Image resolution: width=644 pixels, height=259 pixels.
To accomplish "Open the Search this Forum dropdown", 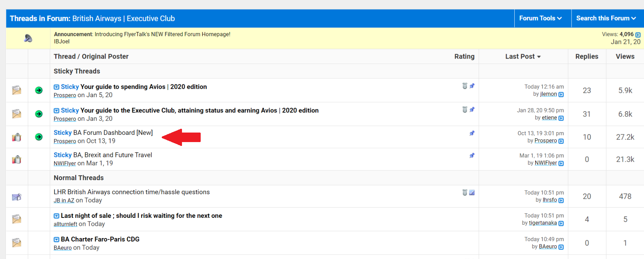I will (606, 18).
